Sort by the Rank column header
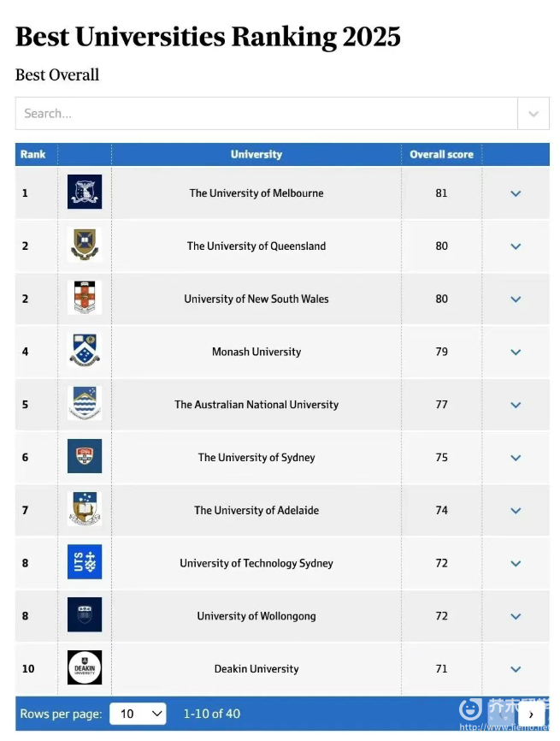560x741 pixels. point(33,155)
